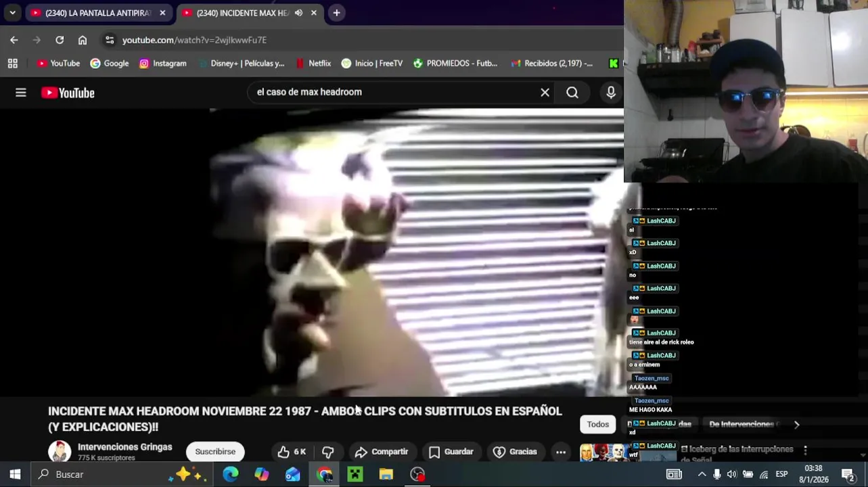Open the notifications action center
Image resolution: width=868 pixels, height=487 pixels.
point(848,475)
